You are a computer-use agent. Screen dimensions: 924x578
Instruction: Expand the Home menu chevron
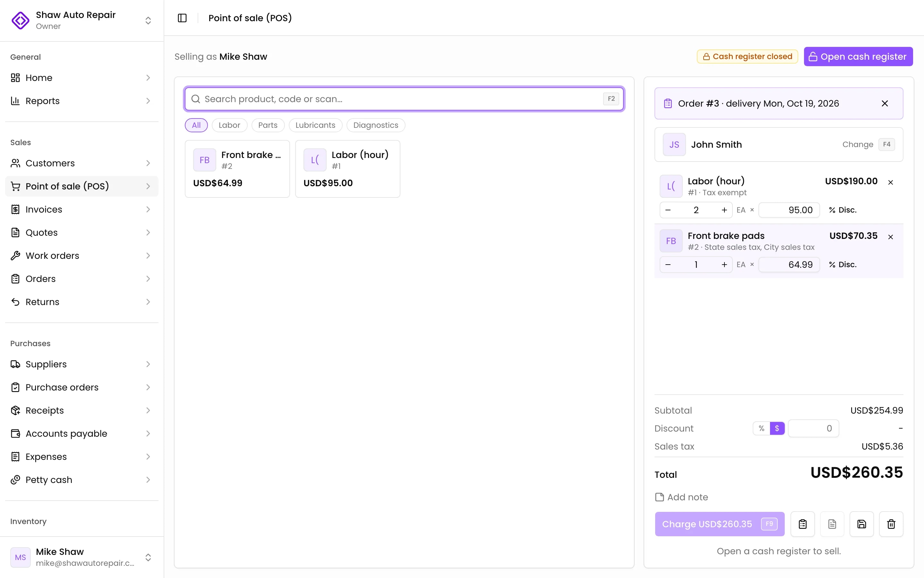(148, 78)
